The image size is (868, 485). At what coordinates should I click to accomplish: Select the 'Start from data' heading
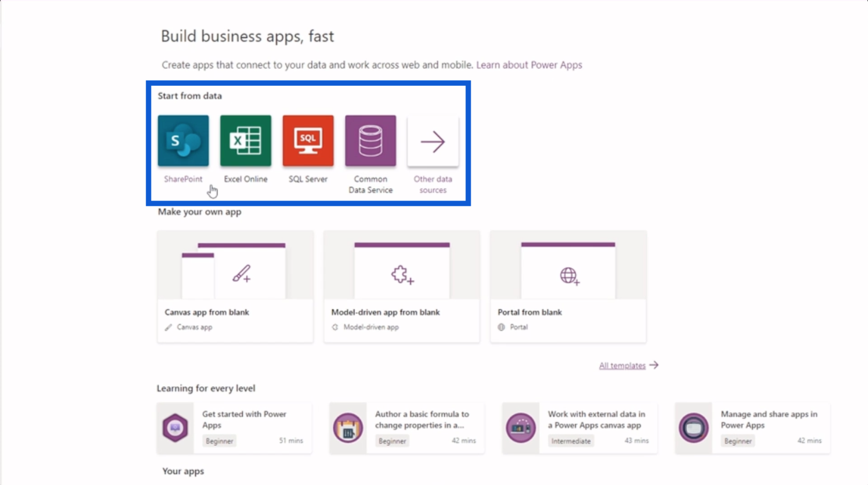click(190, 96)
